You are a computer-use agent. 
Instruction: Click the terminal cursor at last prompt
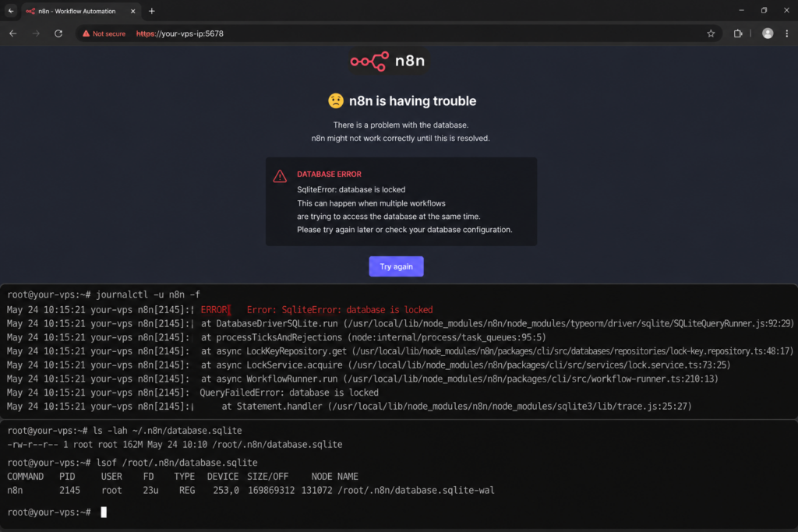104,513
